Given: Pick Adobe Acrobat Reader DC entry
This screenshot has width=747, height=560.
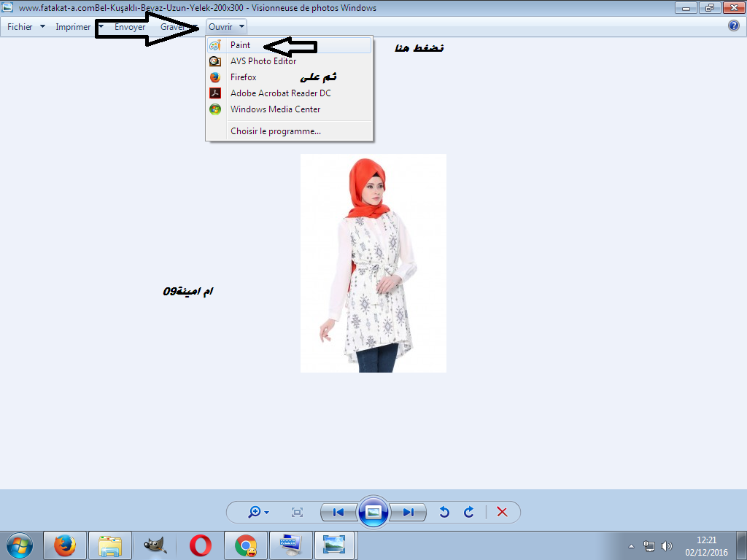Looking at the screenshot, I should (x=280, y=93).
